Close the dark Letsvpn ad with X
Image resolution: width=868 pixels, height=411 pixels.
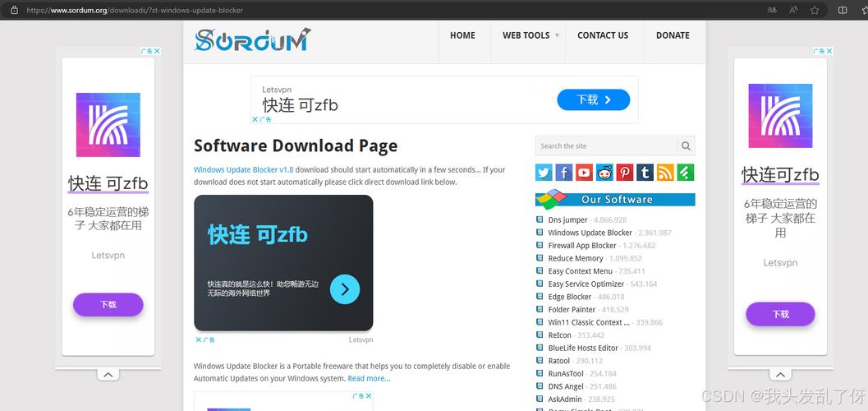click(x=198, y=339)
